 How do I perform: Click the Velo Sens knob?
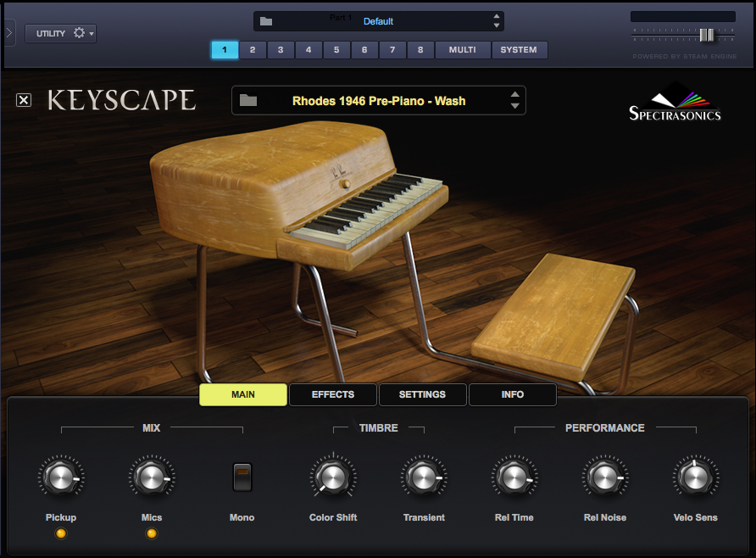pos(695,477)
